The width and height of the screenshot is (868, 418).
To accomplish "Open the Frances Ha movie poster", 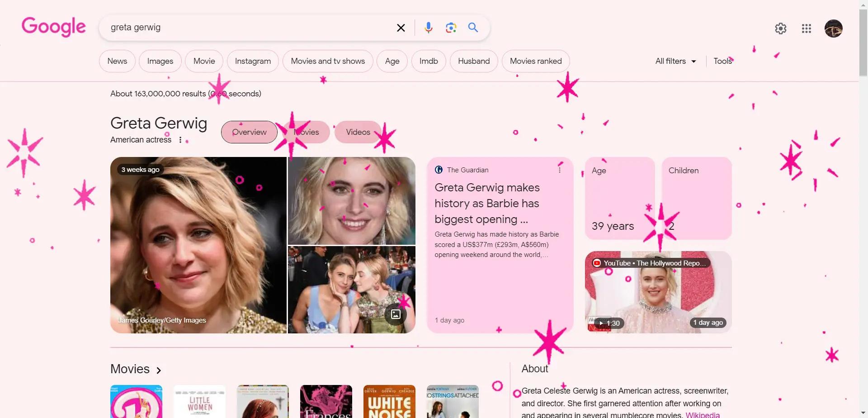I will click(x=326, y=402).
